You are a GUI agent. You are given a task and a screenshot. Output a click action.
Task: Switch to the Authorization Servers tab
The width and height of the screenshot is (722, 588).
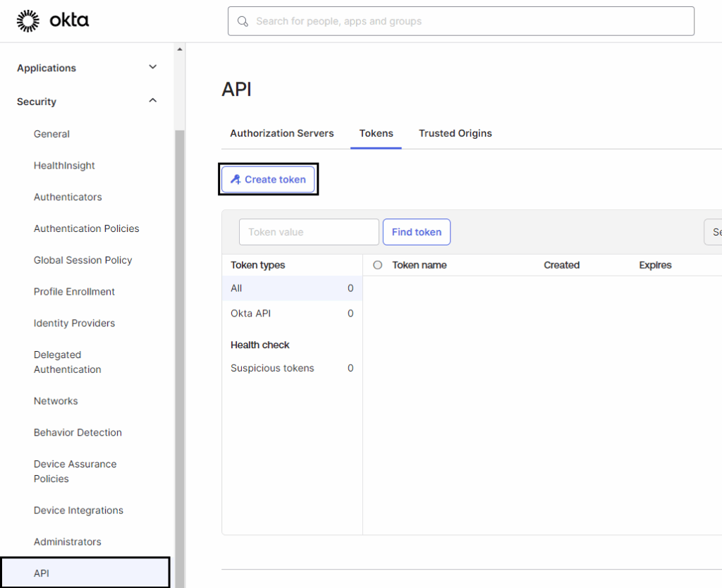pyautogui.click(x=282, y=133)
